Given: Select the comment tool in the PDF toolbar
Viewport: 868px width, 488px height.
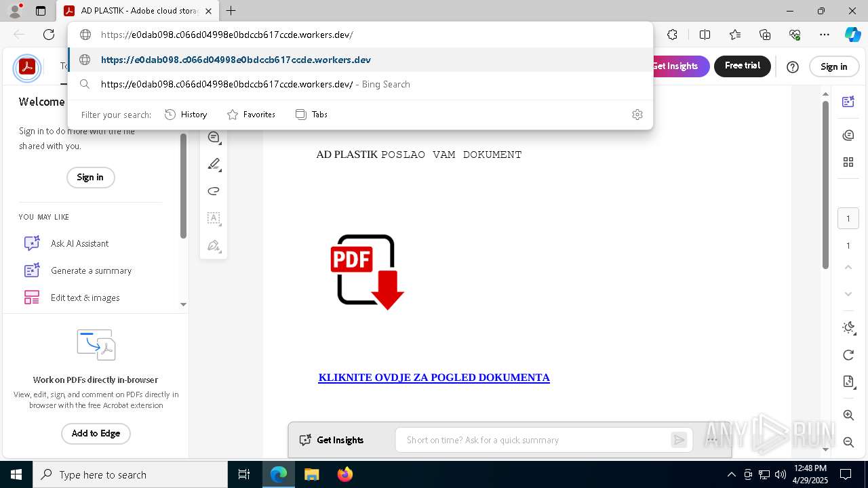Looking at the screenshot, I should pos(214,138).
